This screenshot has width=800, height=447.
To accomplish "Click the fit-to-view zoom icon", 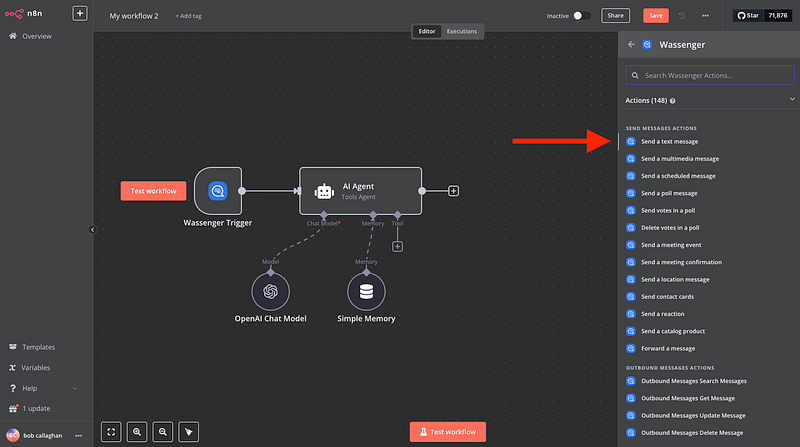I will pos(112,432).
